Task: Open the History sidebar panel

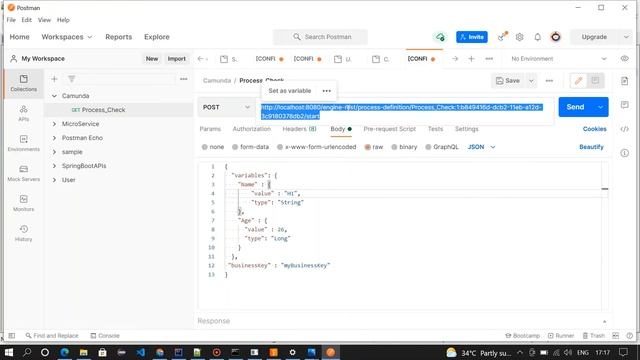Action: [x=23, y=233]
